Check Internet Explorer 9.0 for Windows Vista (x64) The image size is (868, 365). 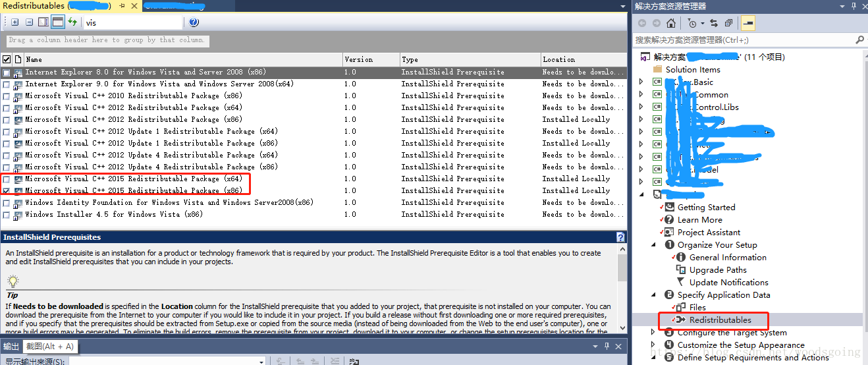point(7,84)
